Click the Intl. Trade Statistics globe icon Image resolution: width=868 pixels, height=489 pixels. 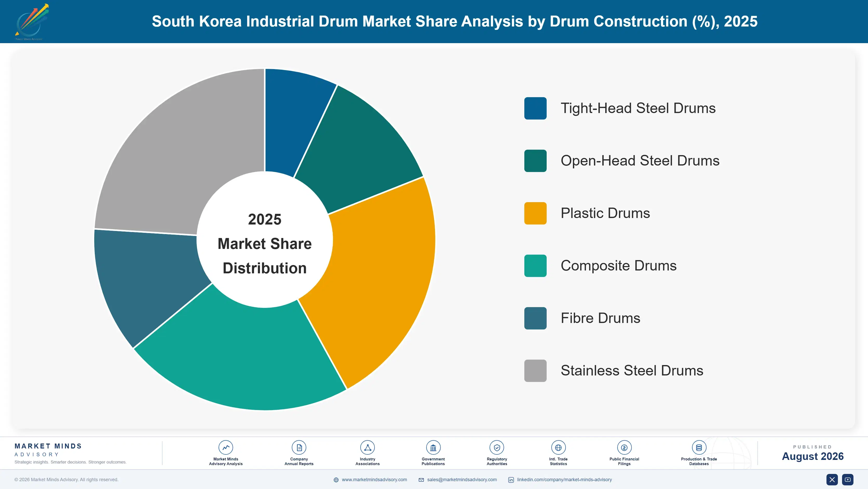[558, 447]
